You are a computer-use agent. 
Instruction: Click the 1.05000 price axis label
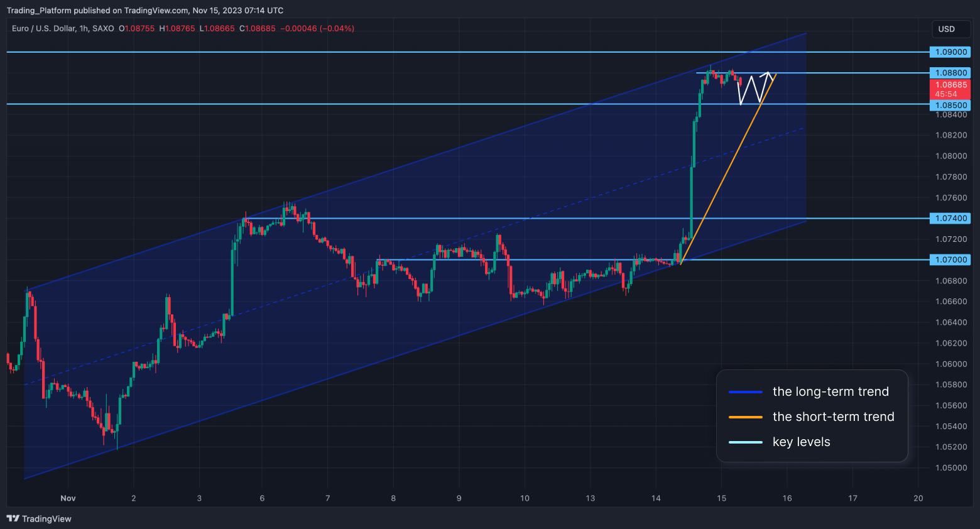point(951,467)
